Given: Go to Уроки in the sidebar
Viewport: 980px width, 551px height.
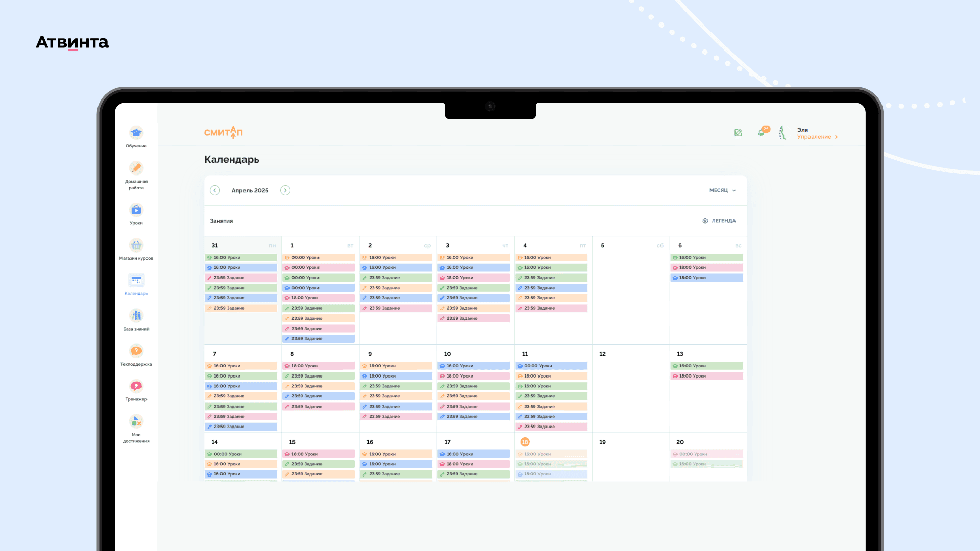Looking at the screenshot, I should click(136, 211).
